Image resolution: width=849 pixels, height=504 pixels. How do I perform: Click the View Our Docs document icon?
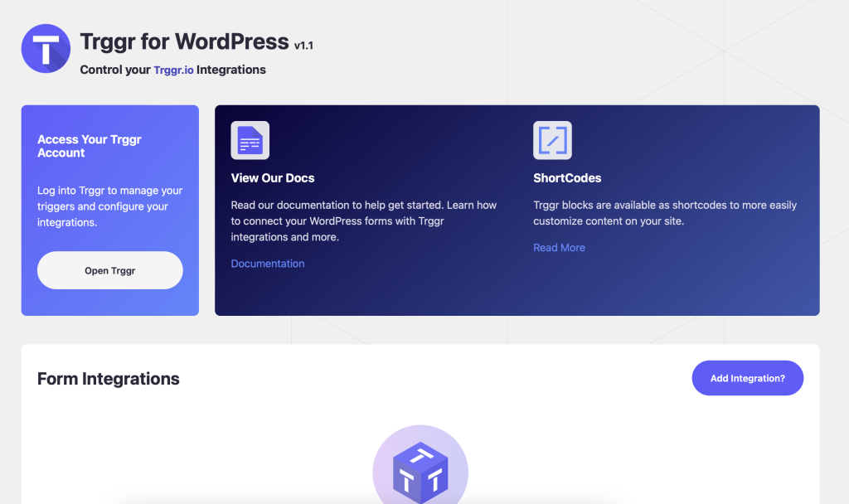[250, 140]
